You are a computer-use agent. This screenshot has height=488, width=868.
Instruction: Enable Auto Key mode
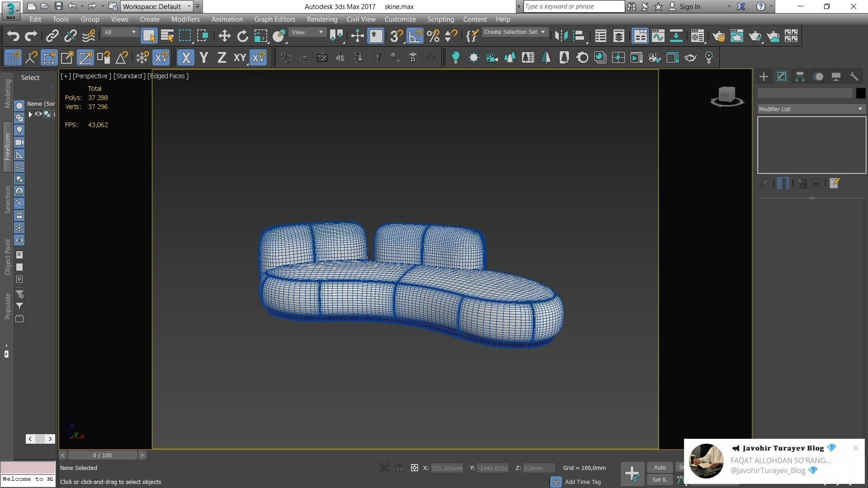[660, 468]
